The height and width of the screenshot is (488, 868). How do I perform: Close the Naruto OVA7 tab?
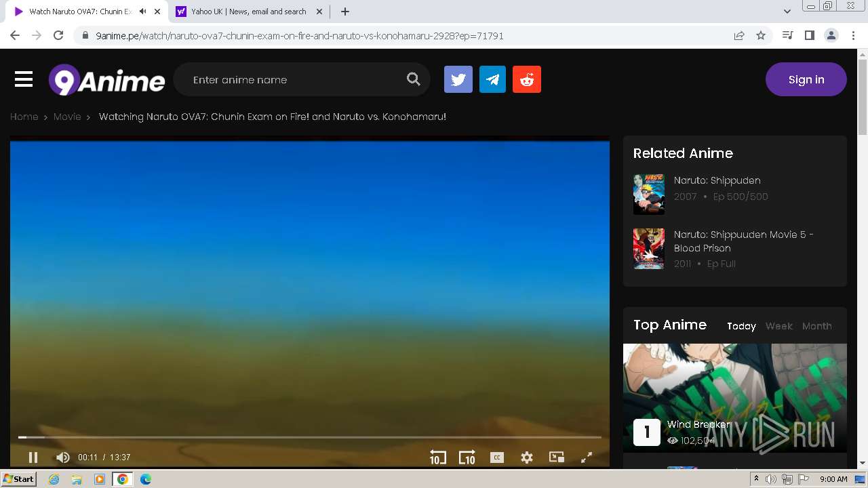[157, 12]
